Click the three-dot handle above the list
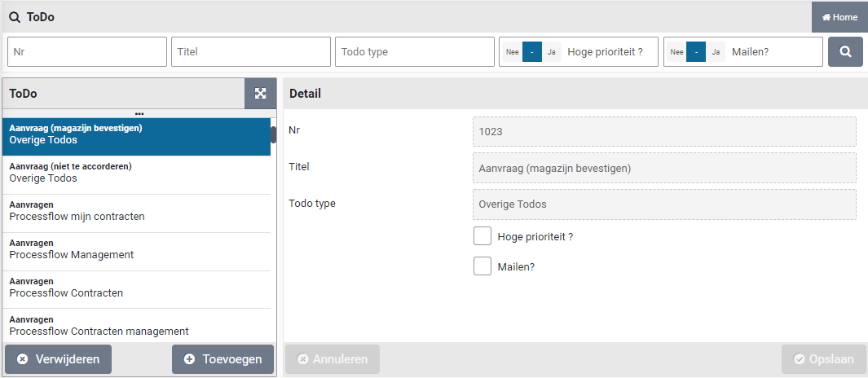Image resolution: width=868 pixels, height=378 pixels. coord(139,113)
